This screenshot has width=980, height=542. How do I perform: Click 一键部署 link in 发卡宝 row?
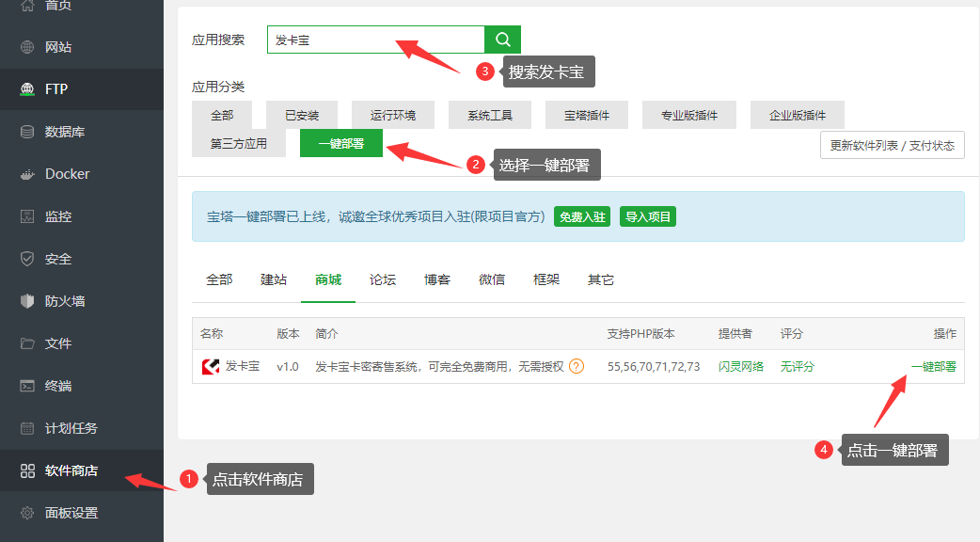click(x=934, y=366)
